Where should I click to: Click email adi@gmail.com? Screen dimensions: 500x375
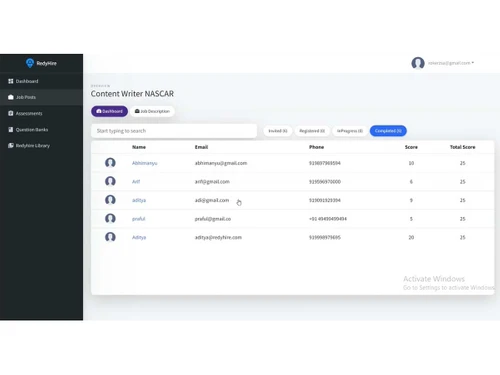click(212, 200)
